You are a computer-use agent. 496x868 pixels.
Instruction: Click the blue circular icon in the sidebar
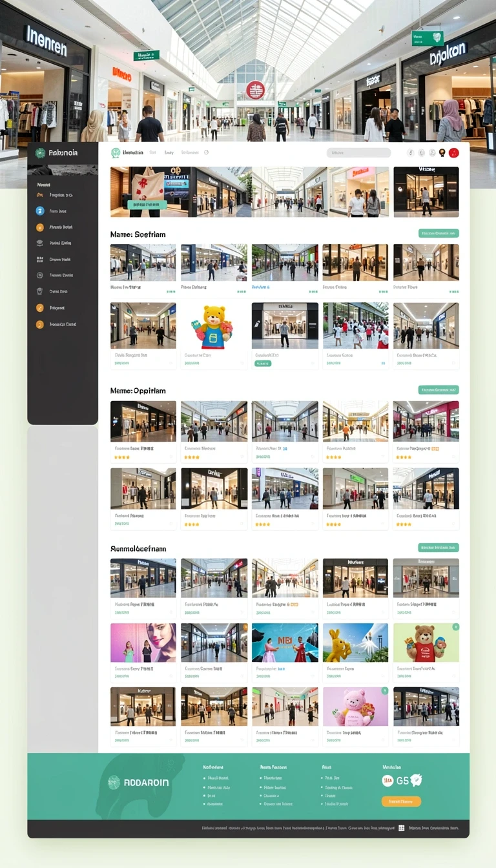[x=39, y=211]
